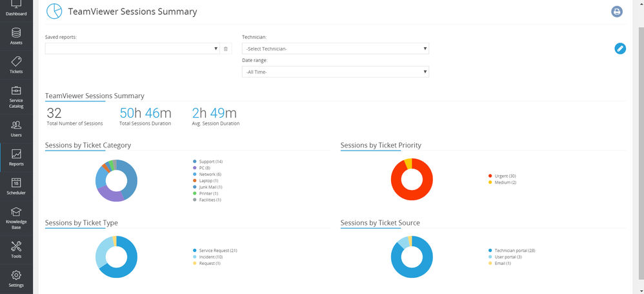Open the Settings gear icon
The image size is (644, 294).
click(x=16, y=275)
